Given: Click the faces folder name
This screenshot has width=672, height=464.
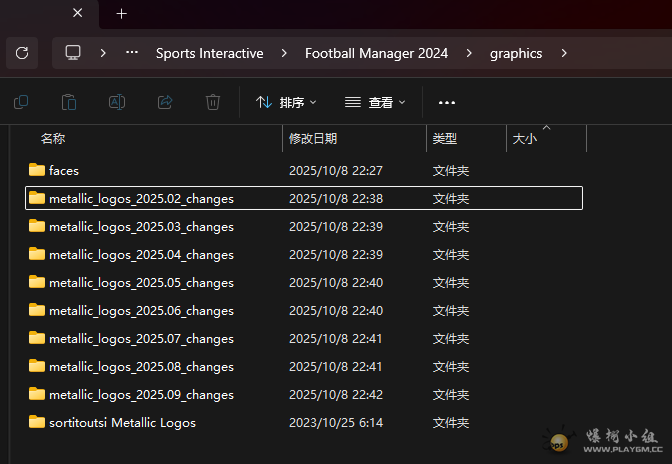Looking at the screenshot, I should (64, 171).
